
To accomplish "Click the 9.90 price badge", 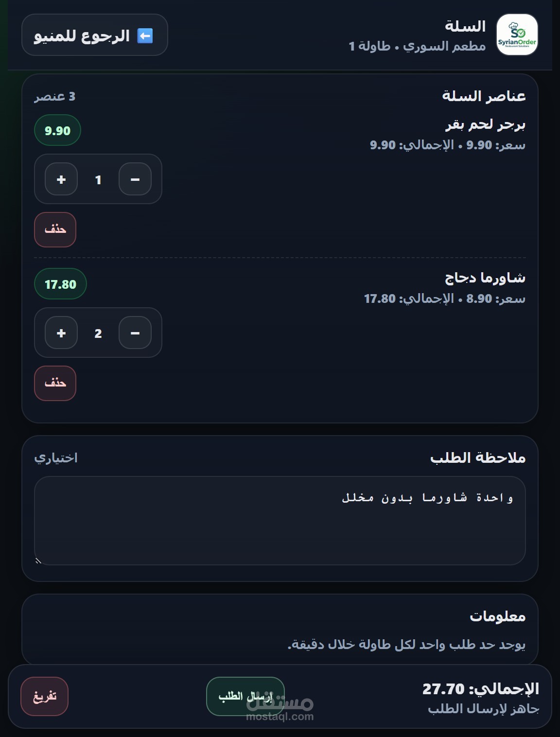I will click(x=57, y=130).
